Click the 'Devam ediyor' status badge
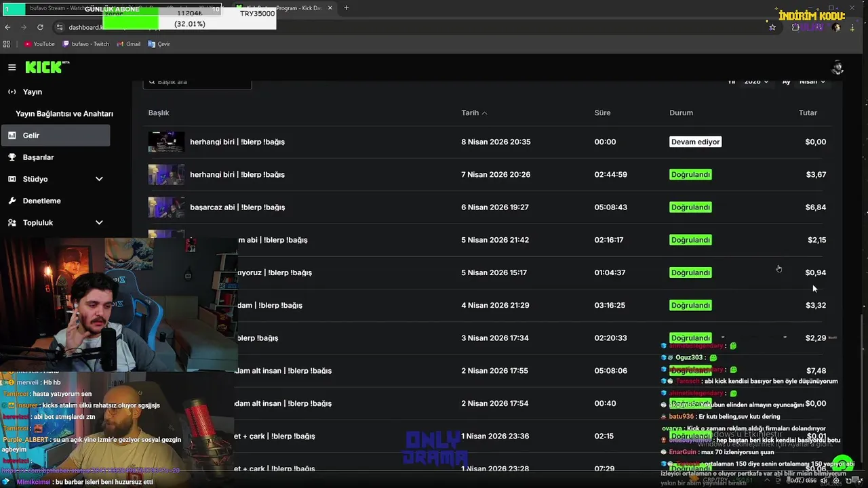 tap(695, 142)
